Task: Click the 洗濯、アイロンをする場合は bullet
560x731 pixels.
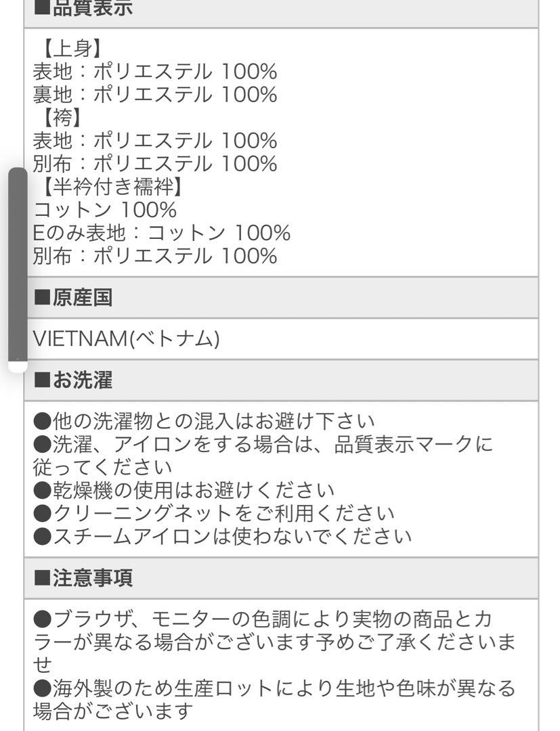Action: 263,456
